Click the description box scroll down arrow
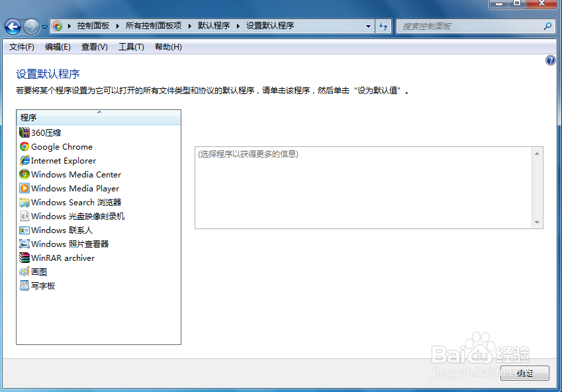The height and width of the screenshot is (392, 562). tap(537, 222)
